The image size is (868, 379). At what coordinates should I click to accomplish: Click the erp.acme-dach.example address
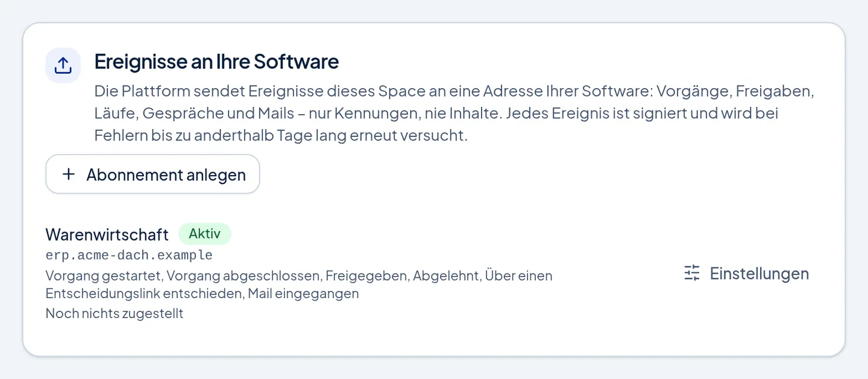(x=129, y=255)
